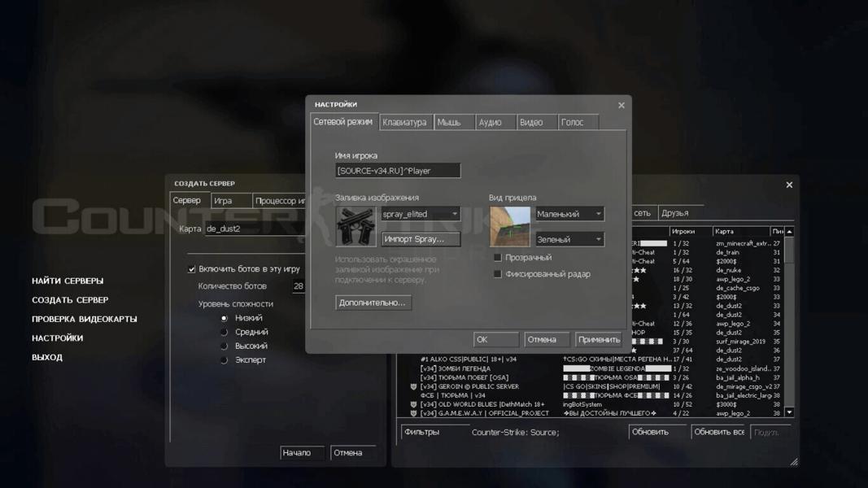This screenshot has height=488, width=868.
Task: Click the dual pistols spray preview image
Action: pos(355,226)
